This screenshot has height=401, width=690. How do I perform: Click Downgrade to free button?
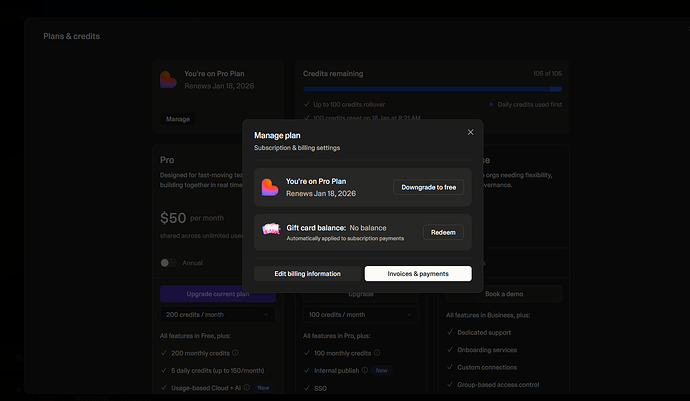(x=429, y=187)
